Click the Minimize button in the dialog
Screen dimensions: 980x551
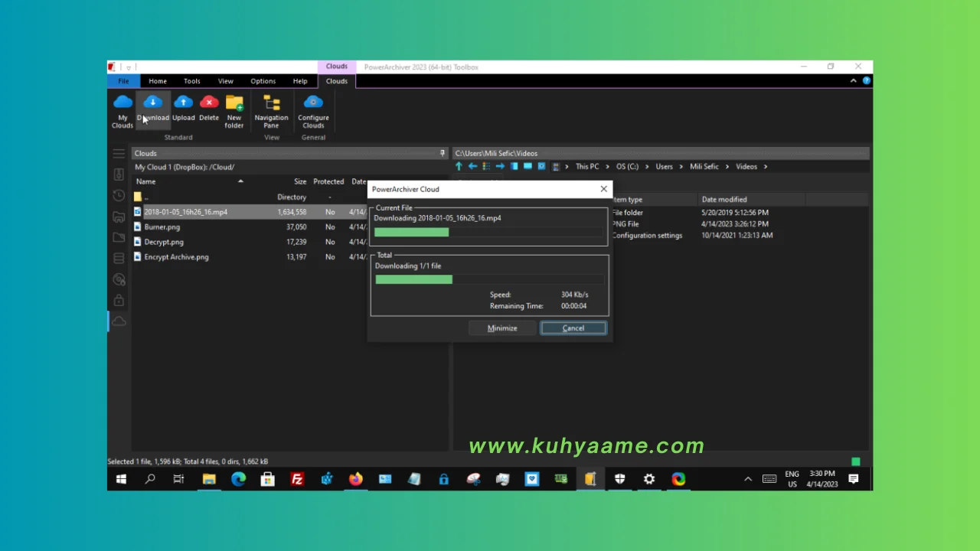pos(502,328)
